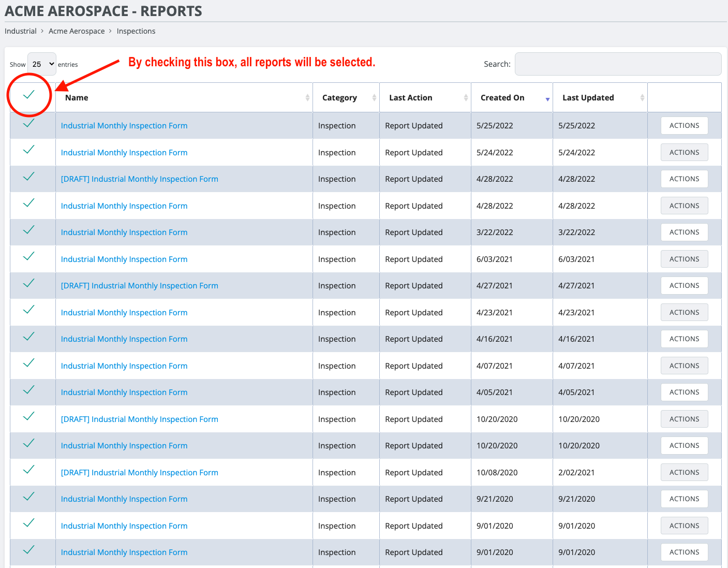This screenshot has height=568, width=728.
Task: Uncheck the report created 9/21/2020
Action: click(29, 497)
